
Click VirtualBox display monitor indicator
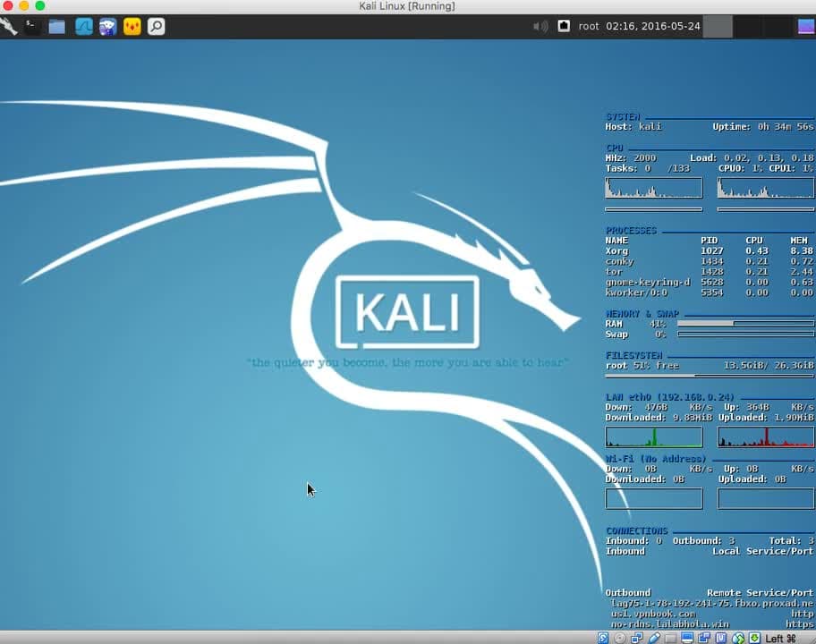pos(687,638)
